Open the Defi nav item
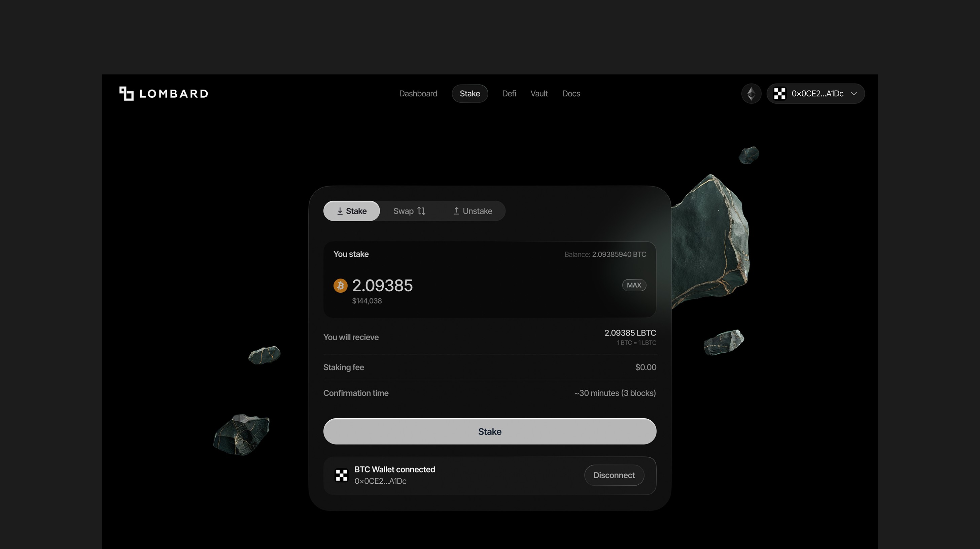 pyautogui.click(x=509, y=94)
